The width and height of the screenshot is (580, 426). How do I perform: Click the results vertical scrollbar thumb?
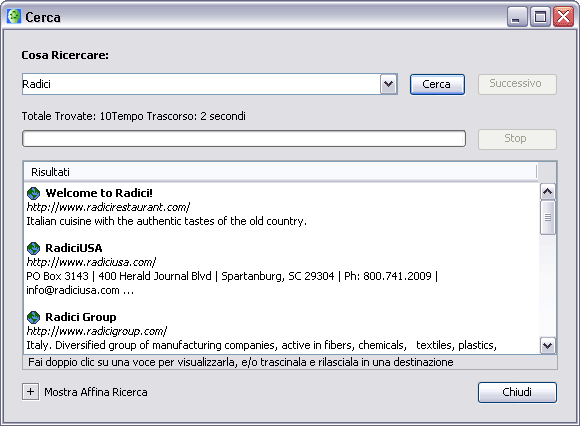(547, 217)
